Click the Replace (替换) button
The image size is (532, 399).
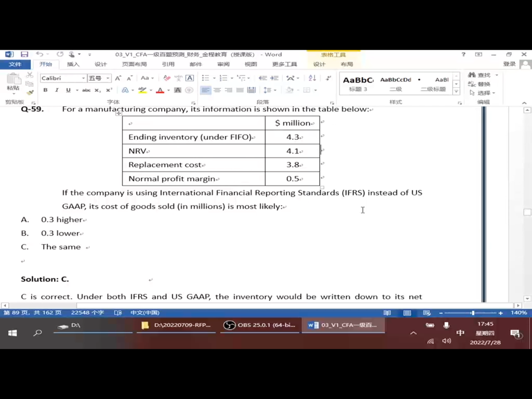[x=479, y=84]
